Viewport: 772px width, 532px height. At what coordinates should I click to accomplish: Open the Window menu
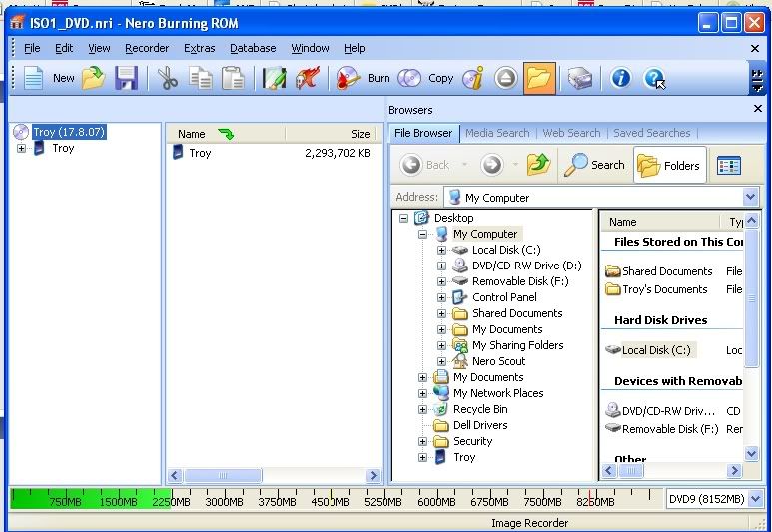(x=310, y=48)
